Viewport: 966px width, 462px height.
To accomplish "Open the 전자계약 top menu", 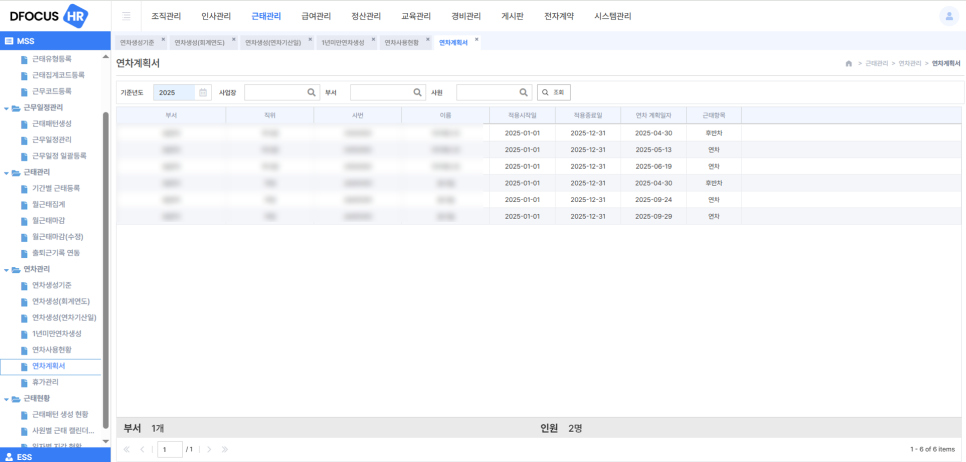I will (559, 17).
